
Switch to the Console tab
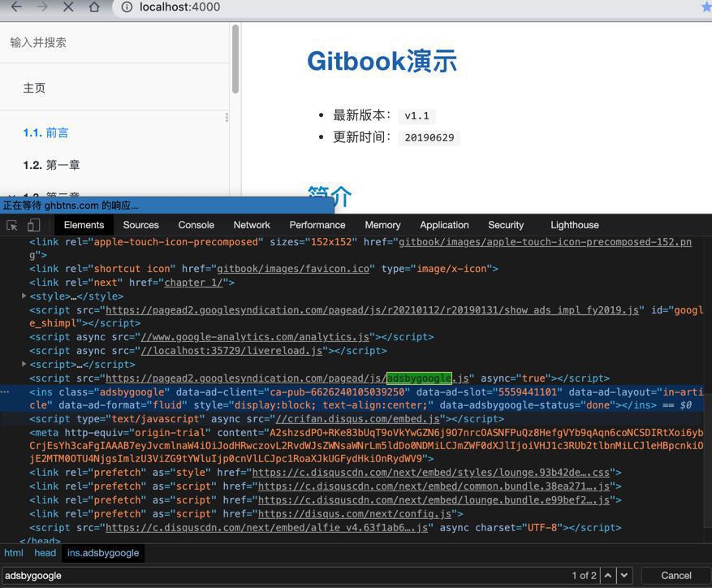[196, 225]
